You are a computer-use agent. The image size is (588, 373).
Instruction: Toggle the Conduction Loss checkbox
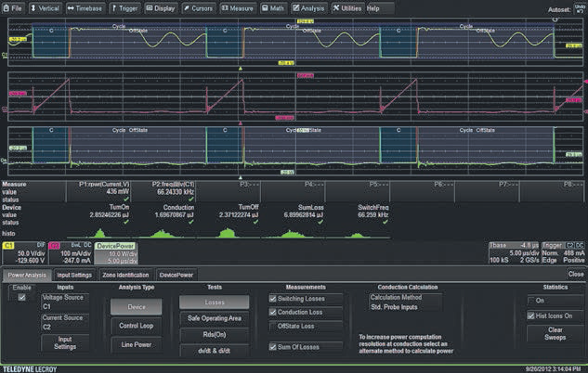(272, 312)
